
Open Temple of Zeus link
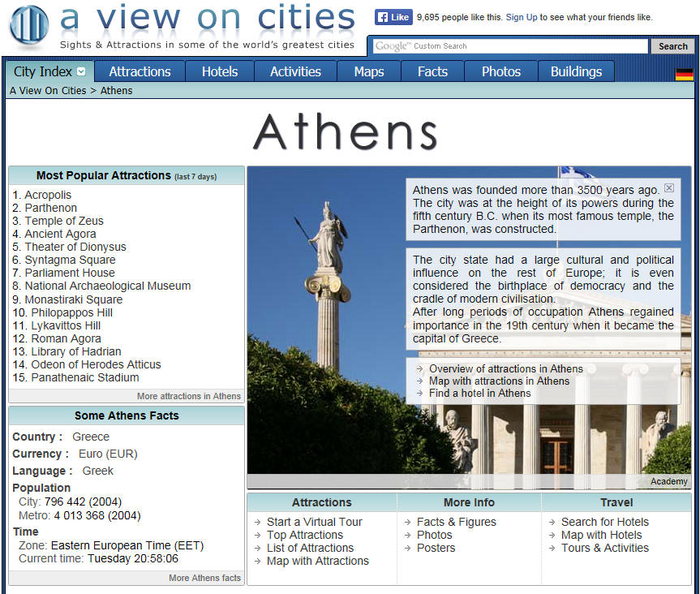point(64,221)
